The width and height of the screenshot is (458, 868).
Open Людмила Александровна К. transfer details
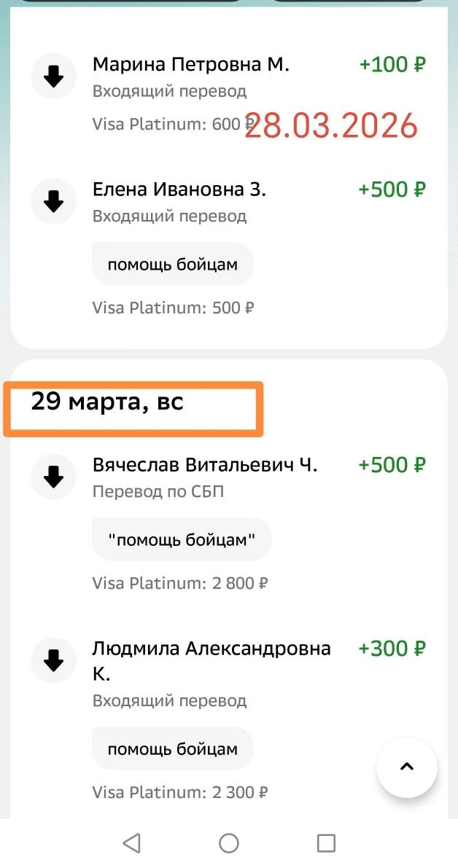211,649
